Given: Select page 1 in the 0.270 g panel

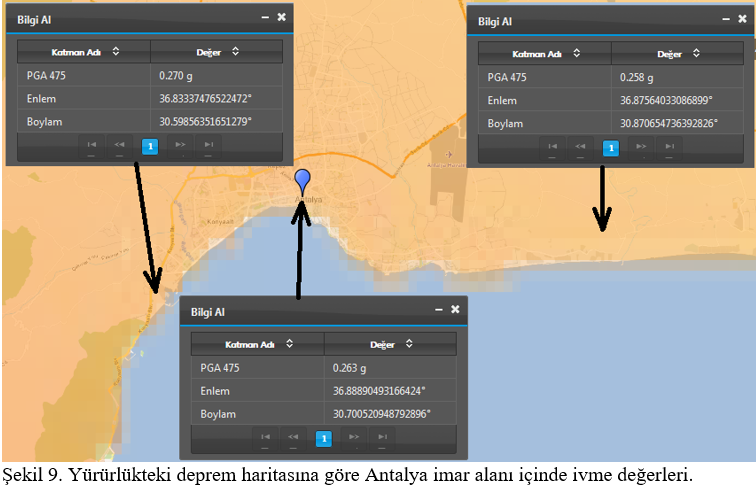Looking at the screenshot, I should (149, 146).
